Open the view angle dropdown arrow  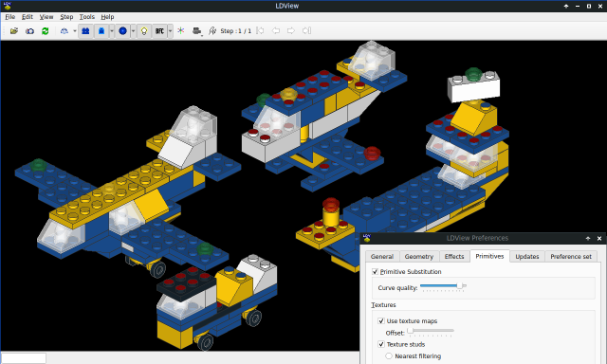pyautogui.click(x=75, y=31)
